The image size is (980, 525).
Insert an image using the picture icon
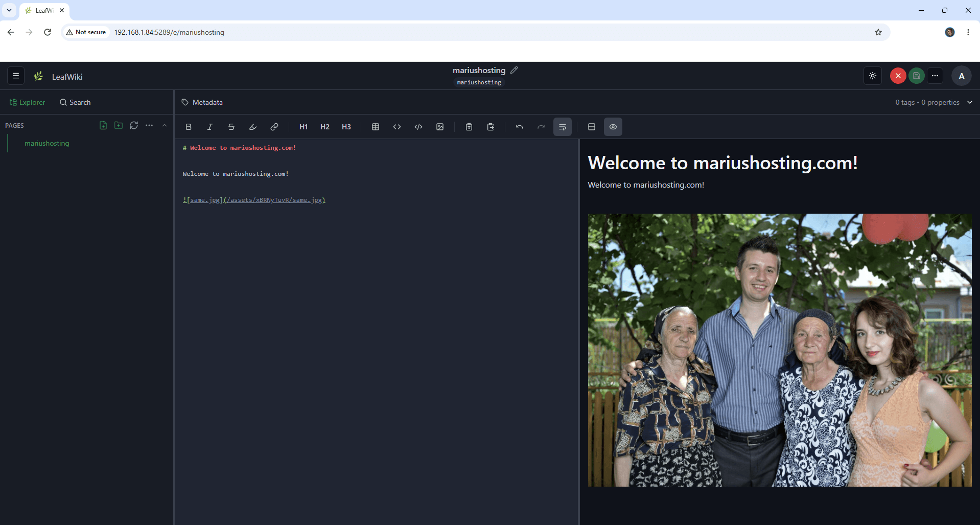(x=440, y=127)
